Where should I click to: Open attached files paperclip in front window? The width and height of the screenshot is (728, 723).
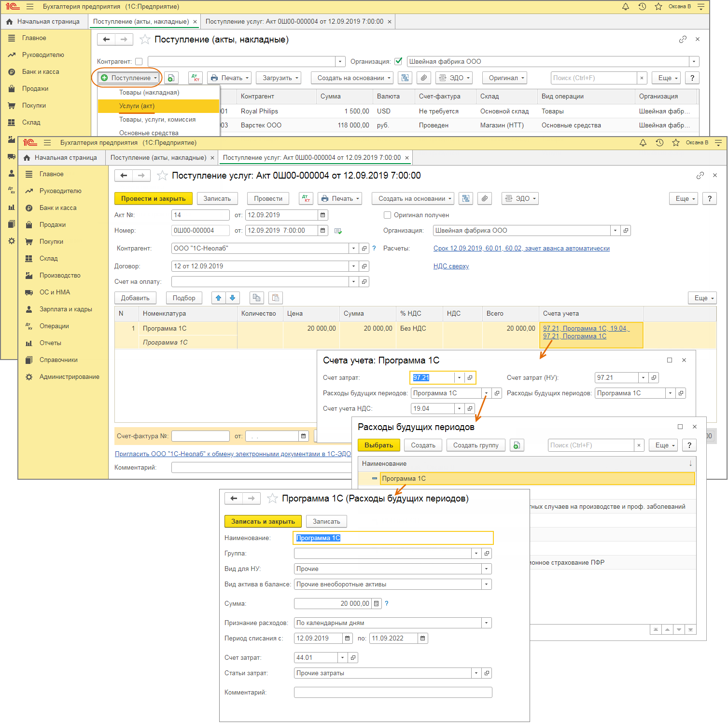[x=485, y=198]
